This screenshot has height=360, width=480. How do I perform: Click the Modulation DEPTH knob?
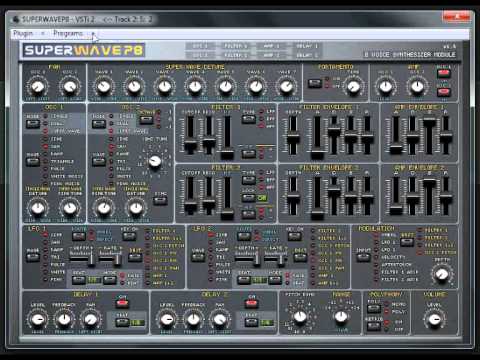click(442, 274)
